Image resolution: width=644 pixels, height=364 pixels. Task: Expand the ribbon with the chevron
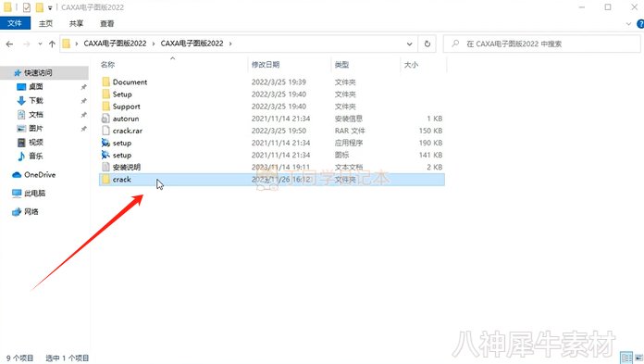tap(628, 24)
